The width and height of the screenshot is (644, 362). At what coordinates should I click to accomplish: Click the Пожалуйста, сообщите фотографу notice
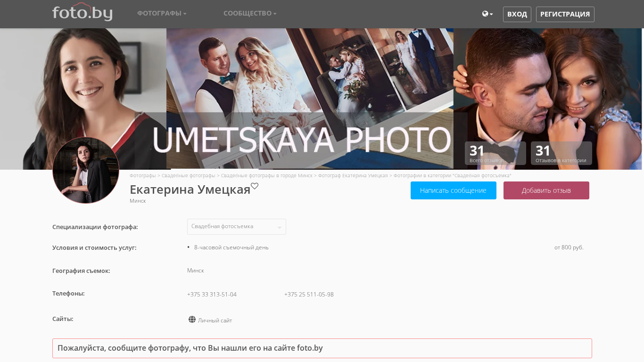(x=322, y=348)
